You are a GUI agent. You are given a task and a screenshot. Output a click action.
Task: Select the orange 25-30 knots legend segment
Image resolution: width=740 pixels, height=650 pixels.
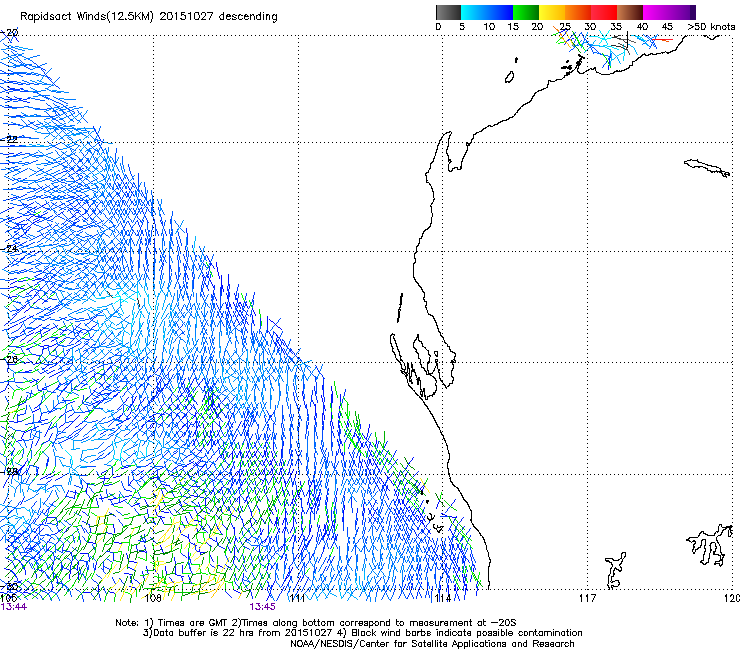[578, 12]
